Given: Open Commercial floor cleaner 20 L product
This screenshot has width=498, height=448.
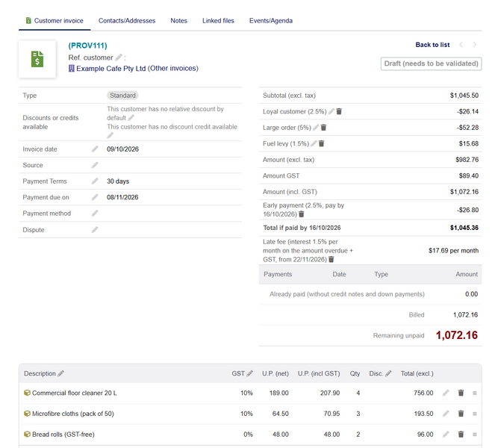Looking at the screenshot, I should coord(75,393).
